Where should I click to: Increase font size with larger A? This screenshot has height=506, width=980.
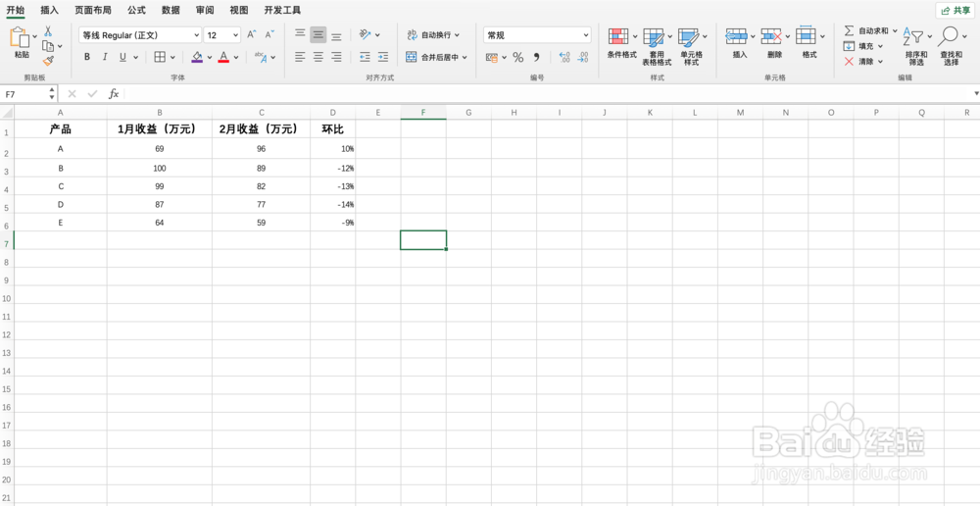251,35
